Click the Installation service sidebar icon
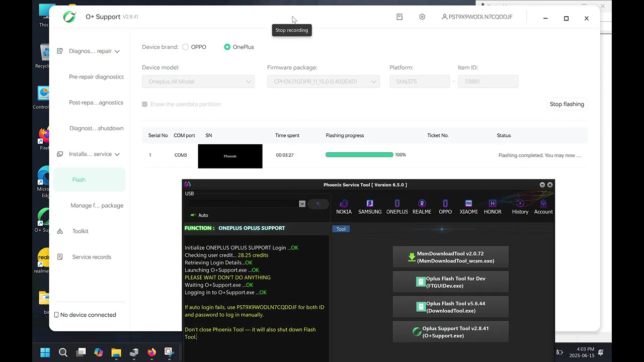The height and width of the screenshot is (362, 644). click(x=60, y=154)
